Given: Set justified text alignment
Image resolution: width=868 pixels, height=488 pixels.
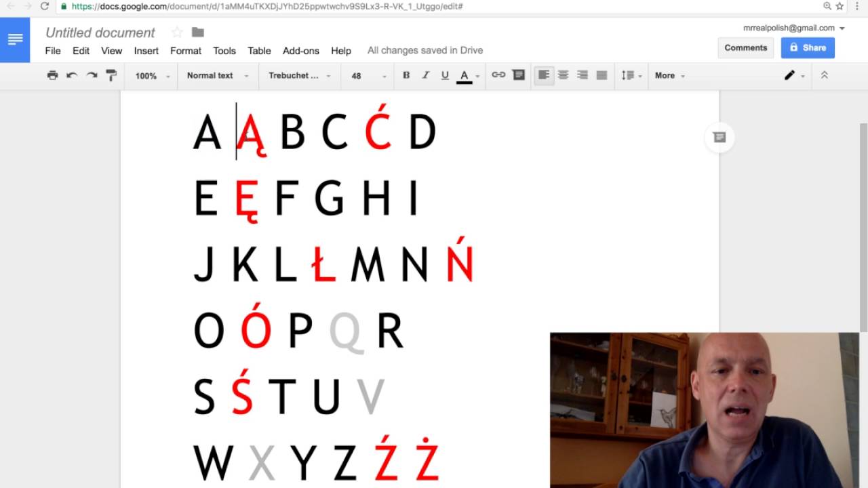Looking at the screenshot, I should pos(601,75).
